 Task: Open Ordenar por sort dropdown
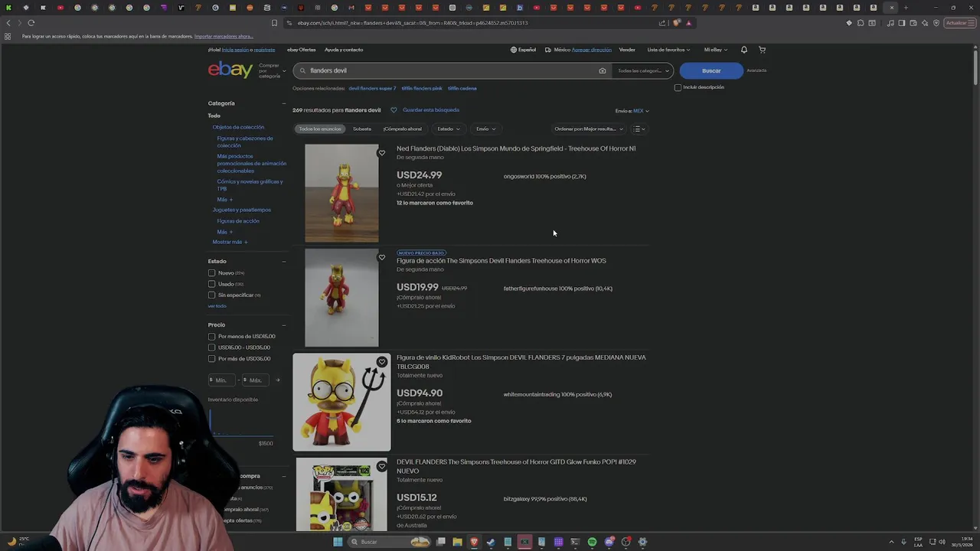coord(589,129)
